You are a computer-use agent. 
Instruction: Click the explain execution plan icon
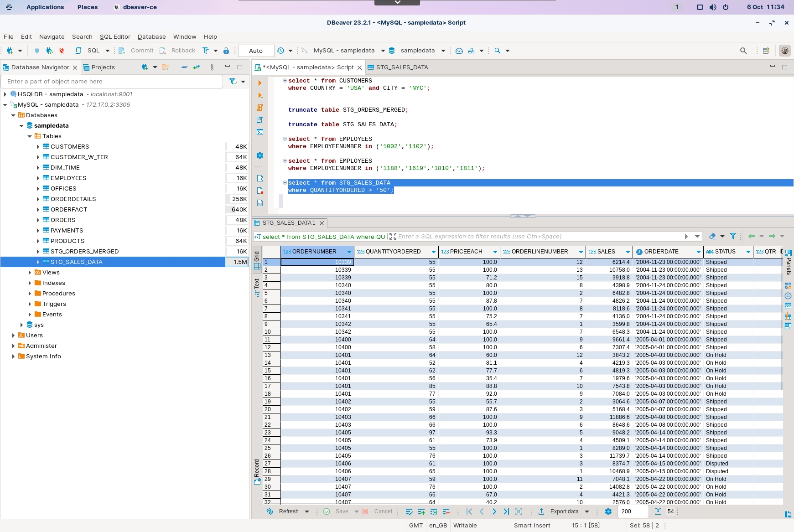(x=260, y=120)
